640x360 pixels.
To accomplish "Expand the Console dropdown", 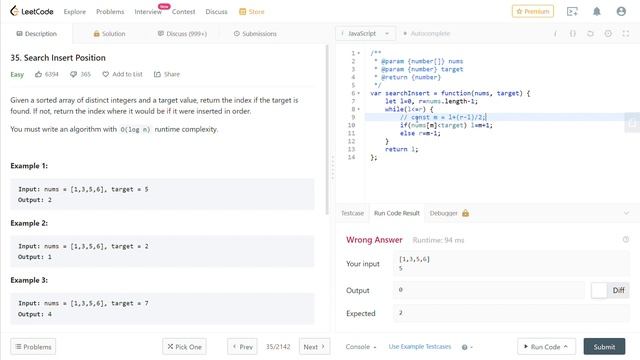I will (361, 347).
